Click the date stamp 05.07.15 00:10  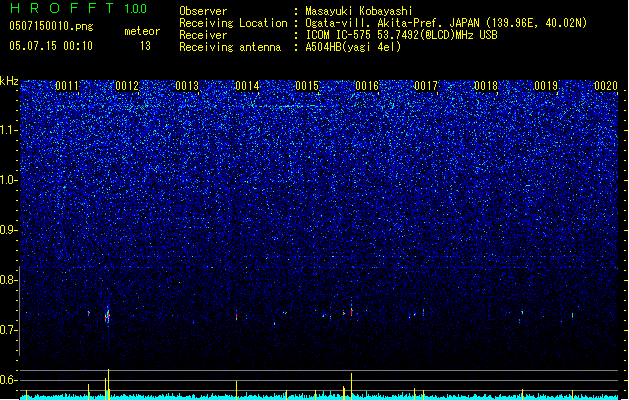51,46
